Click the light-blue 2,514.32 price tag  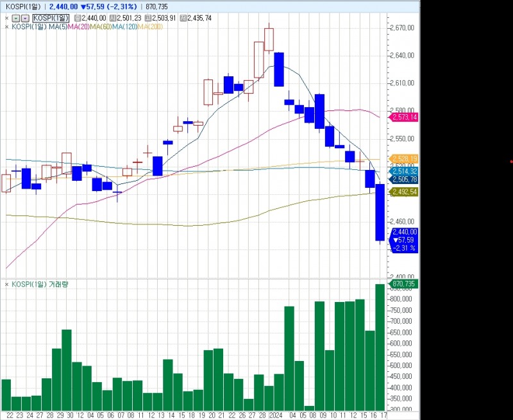point(403,171)
